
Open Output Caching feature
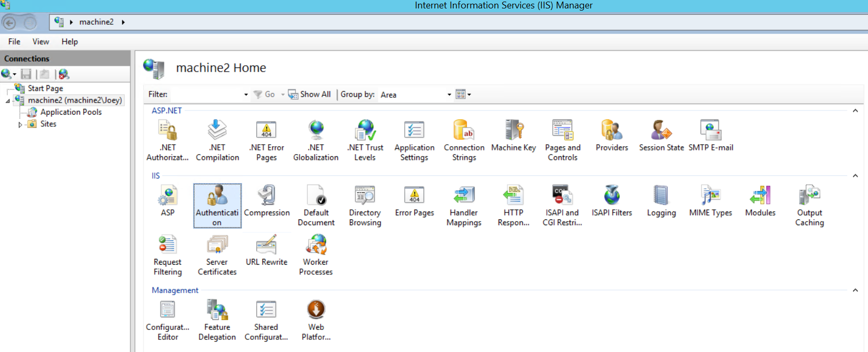click(810, 206)
